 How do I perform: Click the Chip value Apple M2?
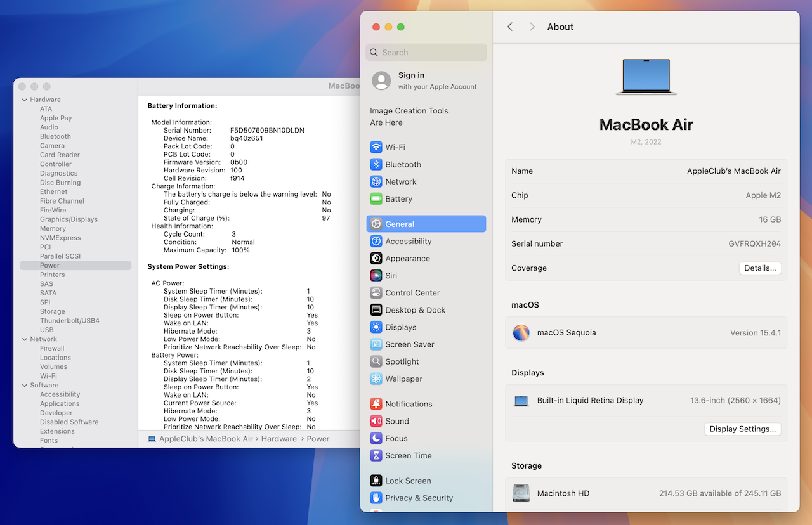[x=763, y=195]
